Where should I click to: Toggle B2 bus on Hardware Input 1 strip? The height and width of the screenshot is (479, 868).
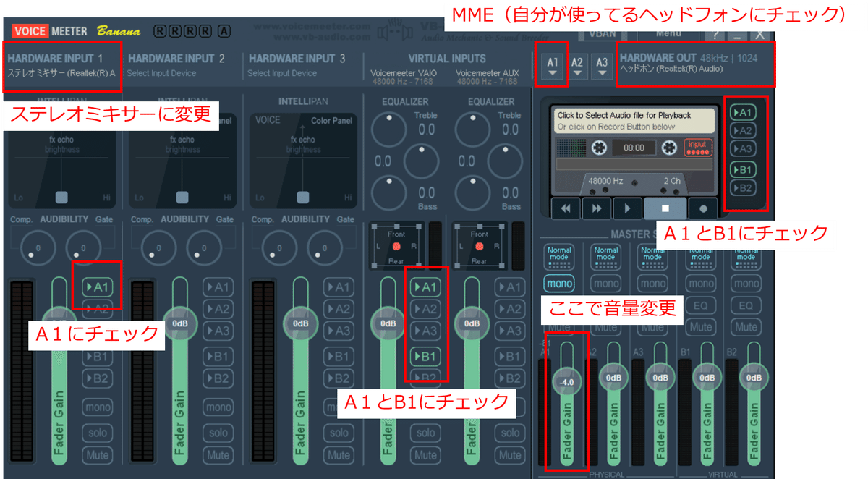pyautogui.click(x=97, y=378)
